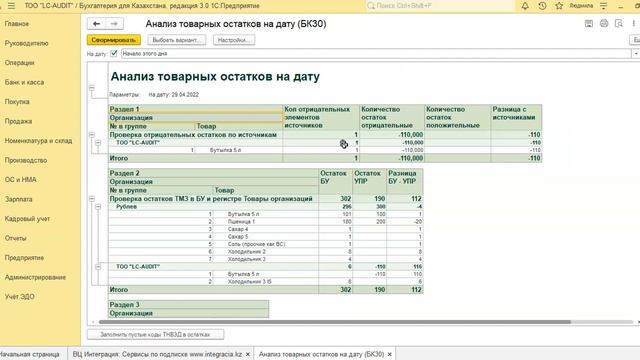Go back with the left arrow

click(x=96, y=24)
